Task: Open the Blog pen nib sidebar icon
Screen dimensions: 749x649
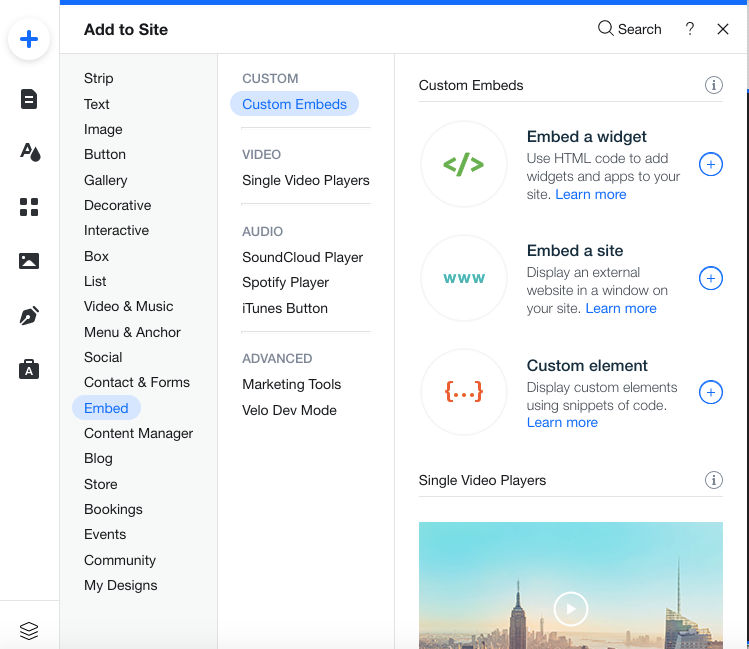Action: (29, 315)
